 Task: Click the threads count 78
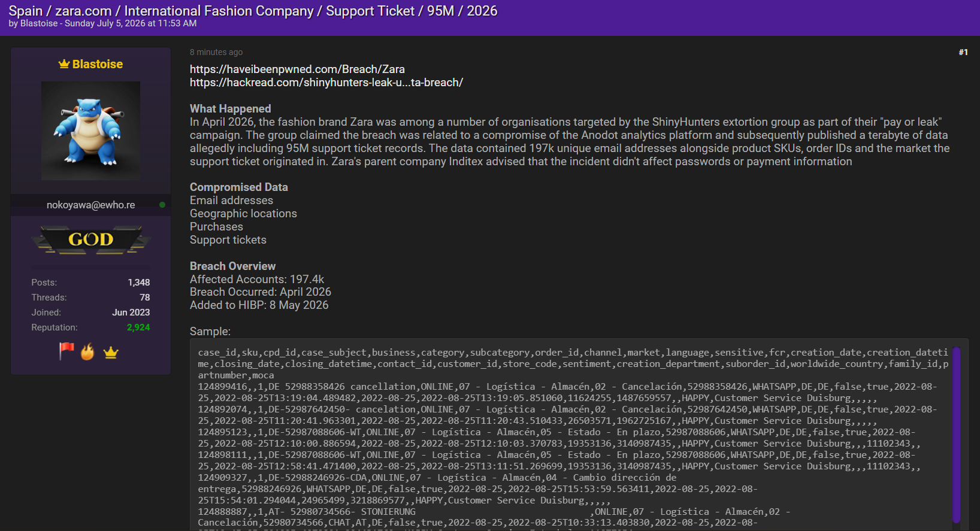145,298
